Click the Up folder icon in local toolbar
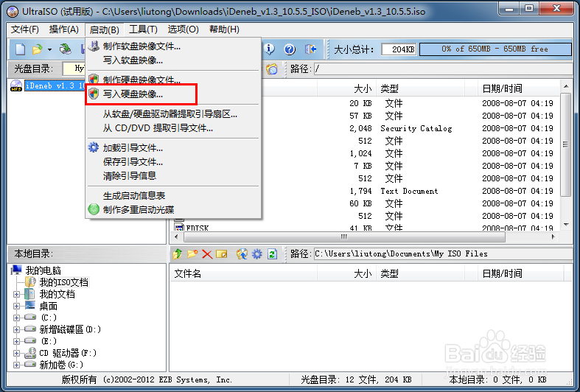This screenshot has height=392, width=580. point(178,253)
